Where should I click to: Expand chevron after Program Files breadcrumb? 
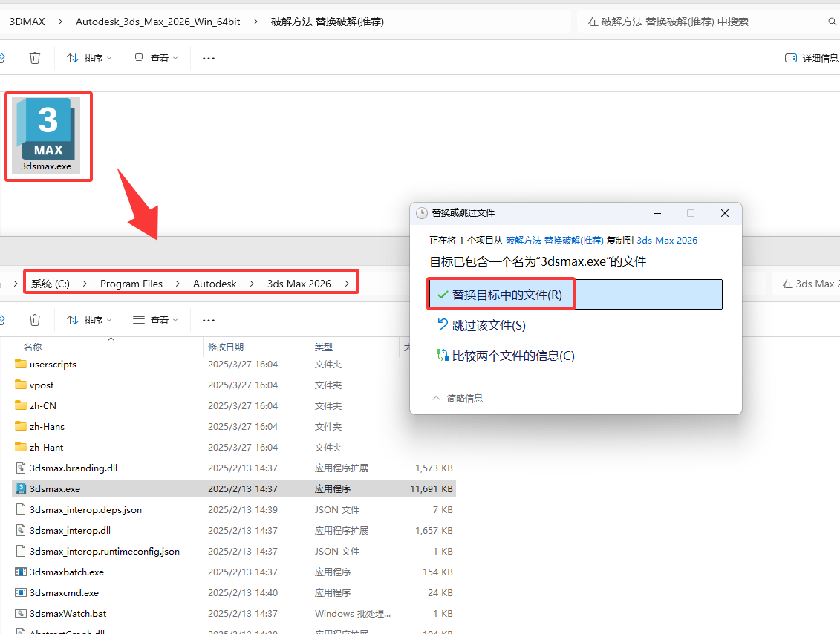pos(178,284)
